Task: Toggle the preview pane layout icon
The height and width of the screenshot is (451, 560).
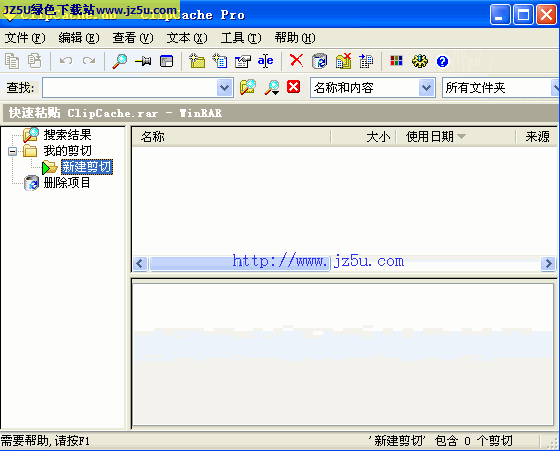Action: (166, 61)
